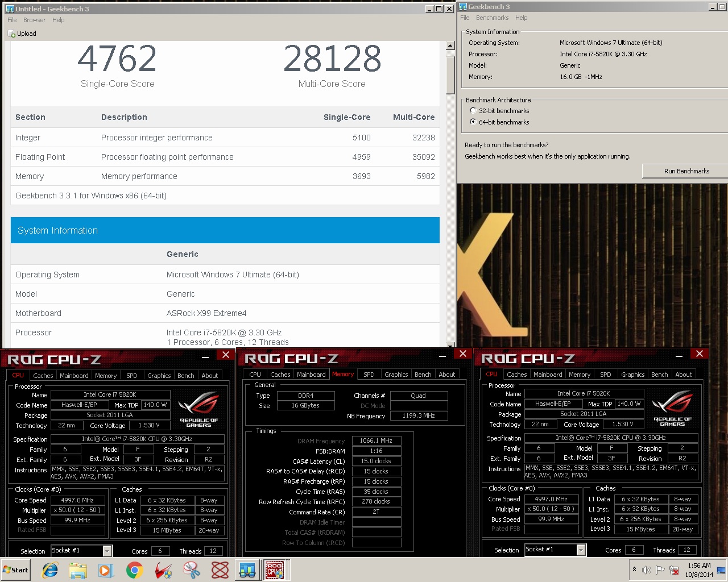Open Bench tab in right CPU-Z window

660,375
